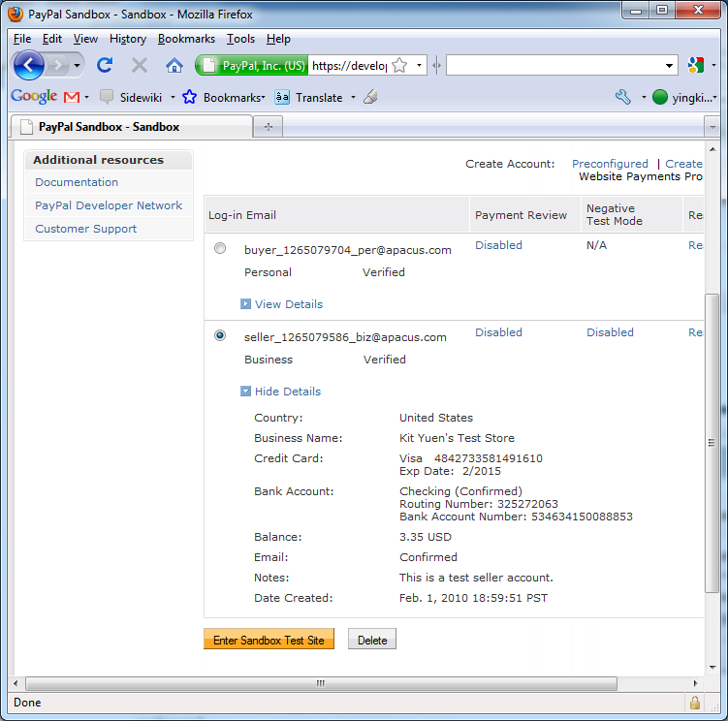Open a new tab with the tab button

click(x=268, y=127)
